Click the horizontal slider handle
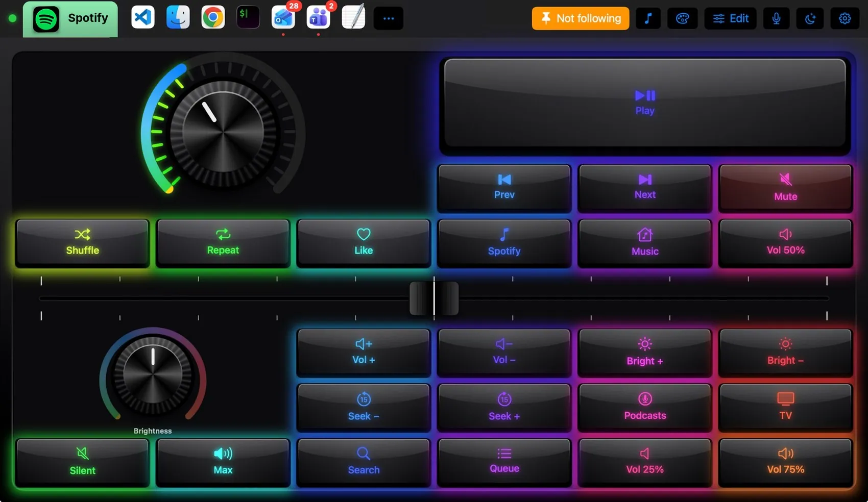Viewport: 868px width, 502px height. (x=434, y=298)
